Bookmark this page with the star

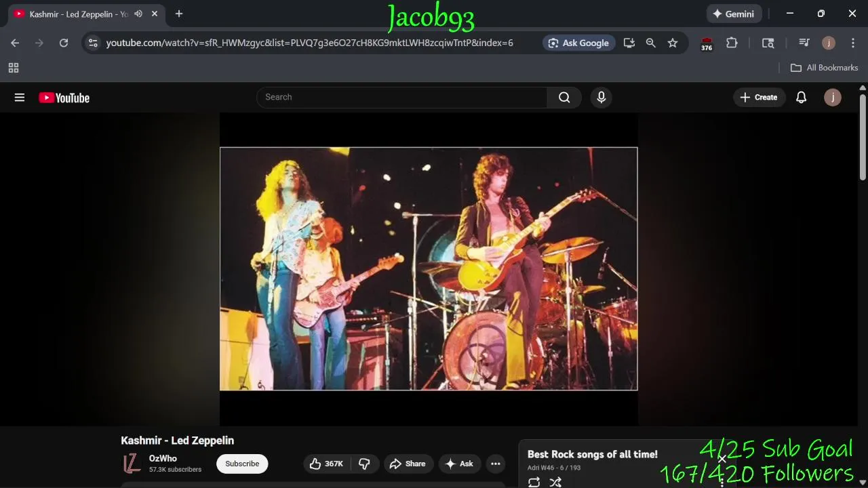coord(673,43)
